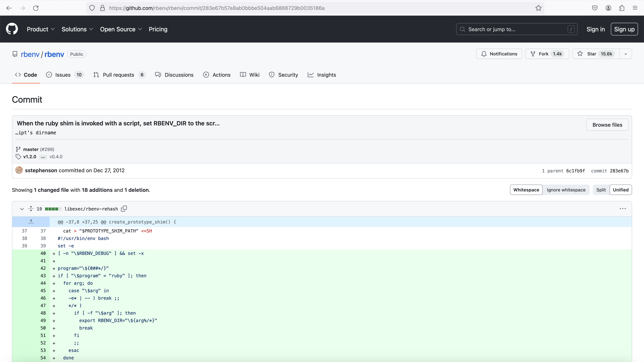Open the Solutions menu
644x362 pixels.
click(77, 29)
